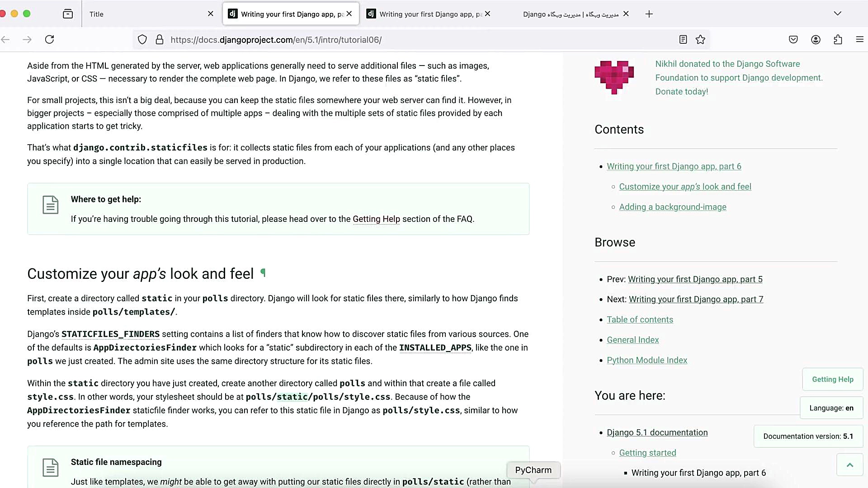This screenshot has height=488, width=868.
Task: Open the Firefox application menu
Action: point(860,40)
